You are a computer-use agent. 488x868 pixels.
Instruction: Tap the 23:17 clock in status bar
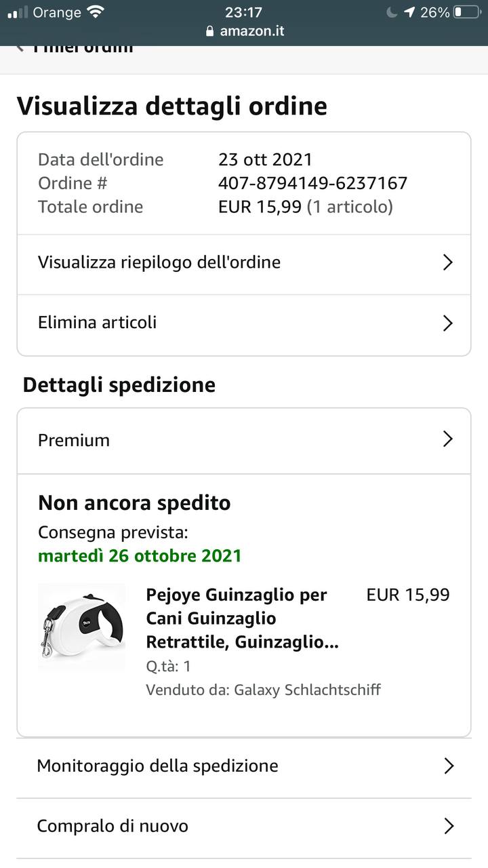(x=243, y=12)
